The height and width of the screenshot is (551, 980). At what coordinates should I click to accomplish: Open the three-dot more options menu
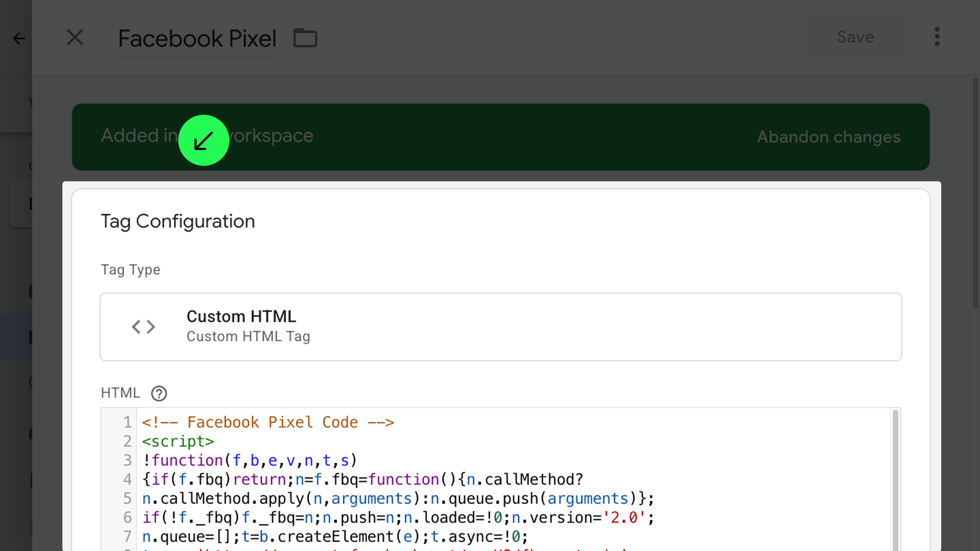(x=937, y=37)
